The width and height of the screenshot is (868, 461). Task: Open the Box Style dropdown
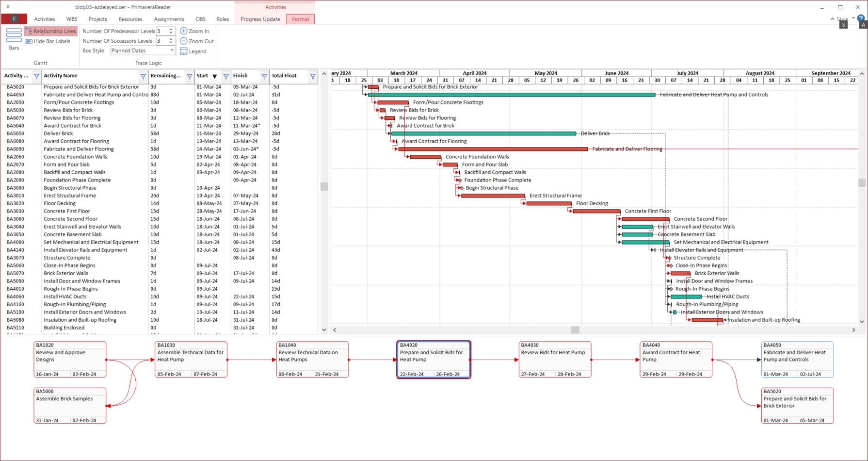172,50
